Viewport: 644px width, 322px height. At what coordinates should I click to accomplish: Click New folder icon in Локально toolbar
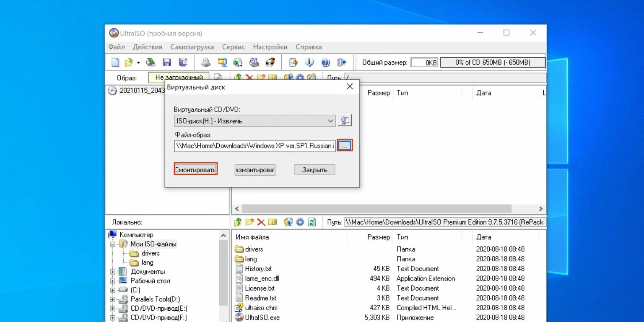tap(249, 222)
